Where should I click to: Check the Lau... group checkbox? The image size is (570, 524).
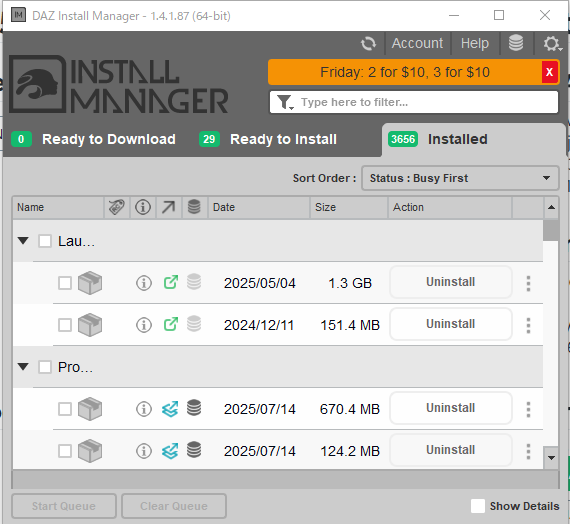pos(45,241)
